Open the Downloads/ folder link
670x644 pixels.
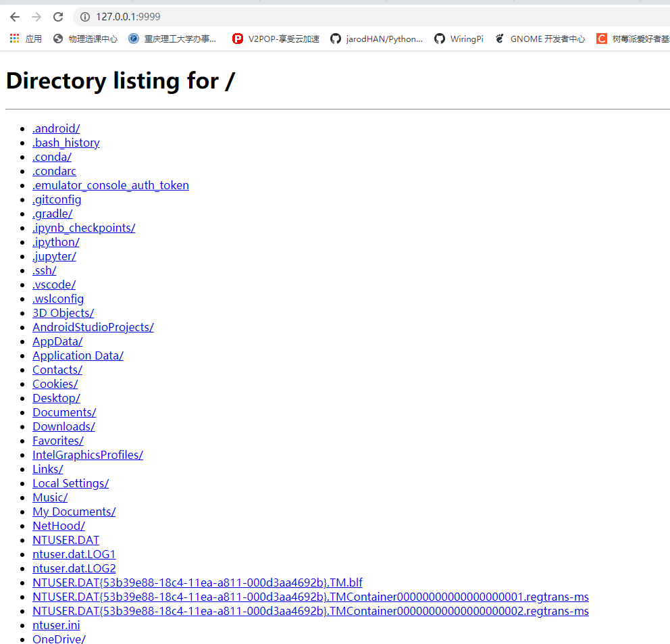pos(63,426)
